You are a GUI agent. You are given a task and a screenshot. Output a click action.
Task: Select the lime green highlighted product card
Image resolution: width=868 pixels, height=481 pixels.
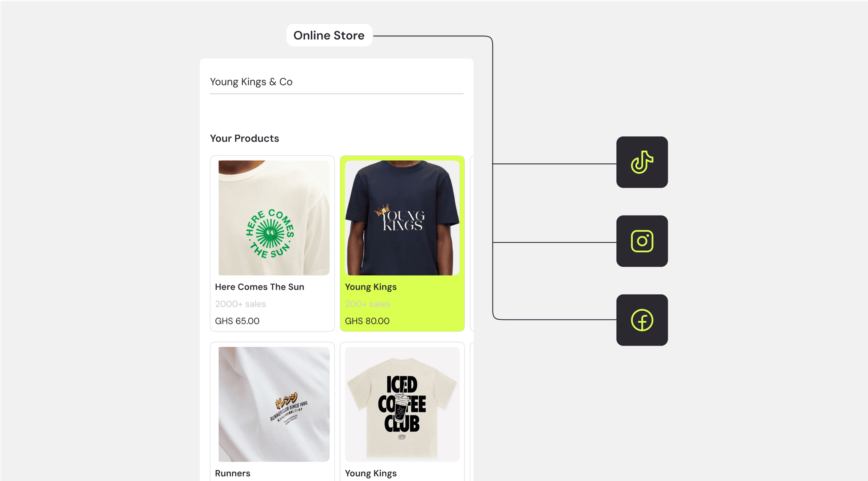tap(402, 243)
